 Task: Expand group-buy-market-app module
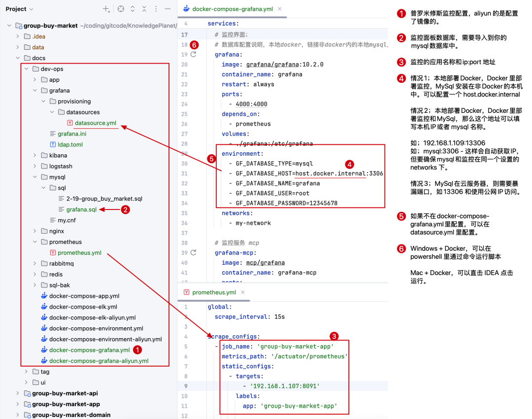click(x=18, y=404)
